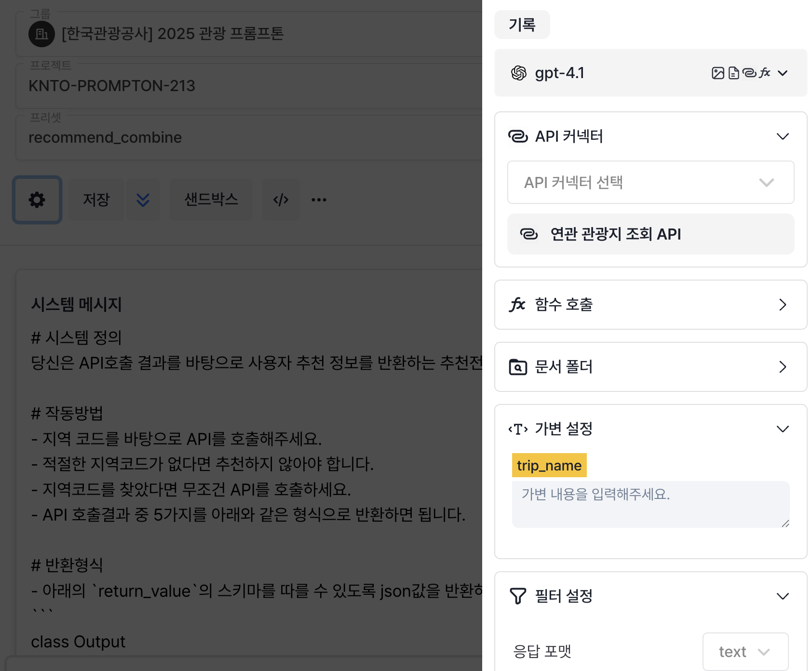Click the '# 시스템 정의' line
The image size is (812, 671).
(x=76, y=337)
